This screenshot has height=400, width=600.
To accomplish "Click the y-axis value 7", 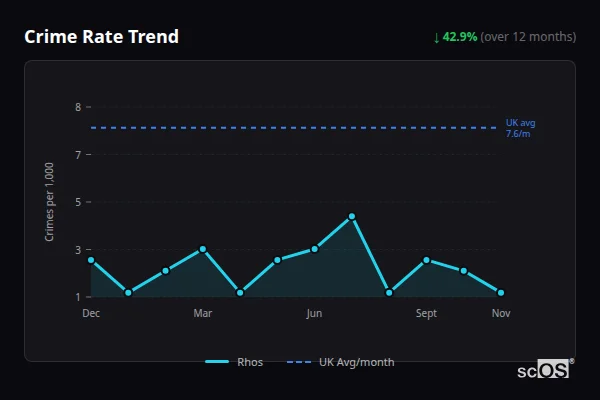I will tap(78, 155).
